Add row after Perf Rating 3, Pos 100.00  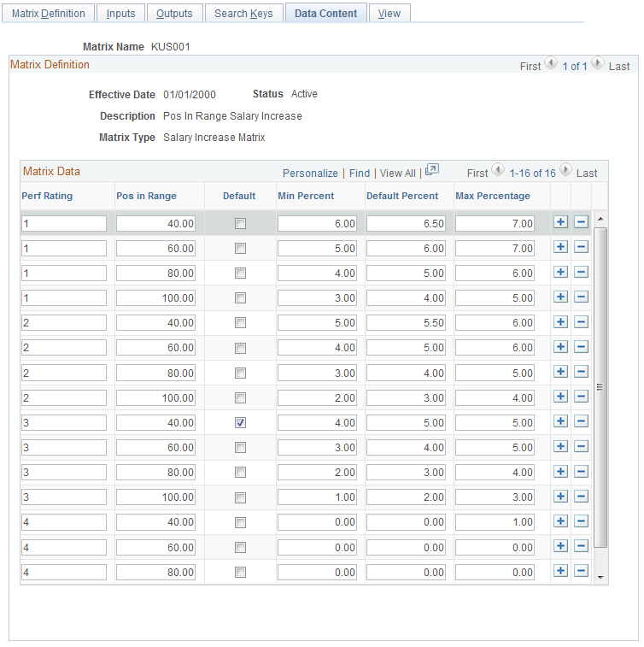tap(560, 496)
